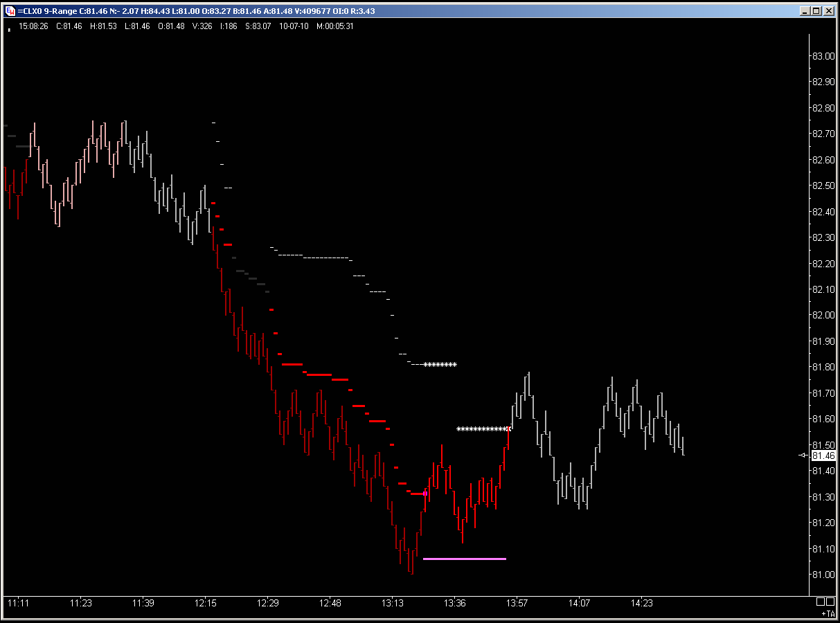Click the 81.90 price axis label
The height and width of the screenshot is (623, 840).
[x=823, y=341]
